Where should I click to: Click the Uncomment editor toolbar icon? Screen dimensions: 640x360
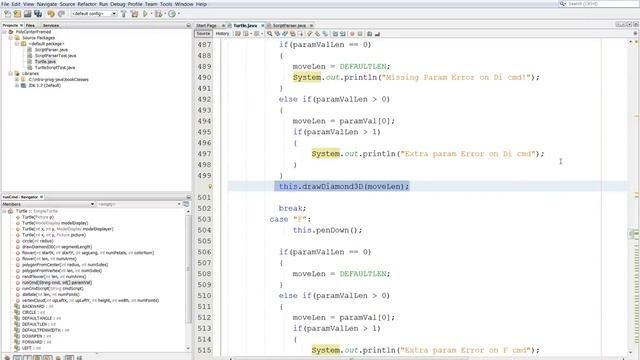click(x=377, y=34)
